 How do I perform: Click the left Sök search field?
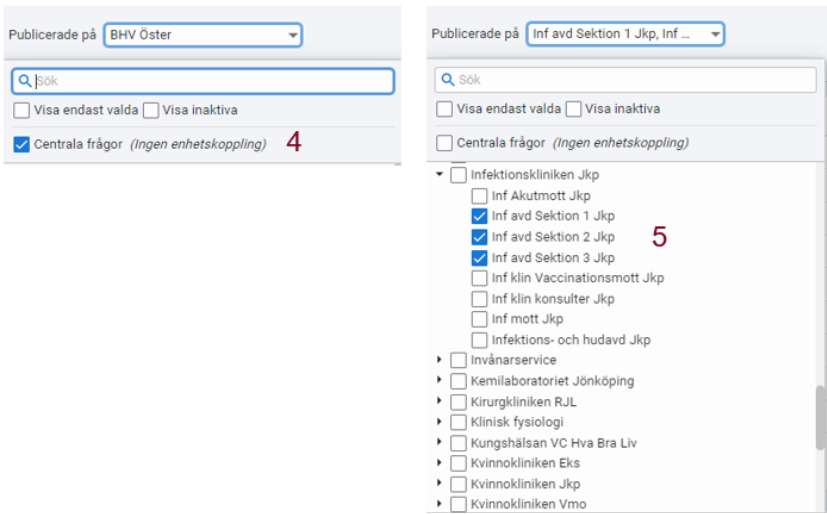[203, 81]
